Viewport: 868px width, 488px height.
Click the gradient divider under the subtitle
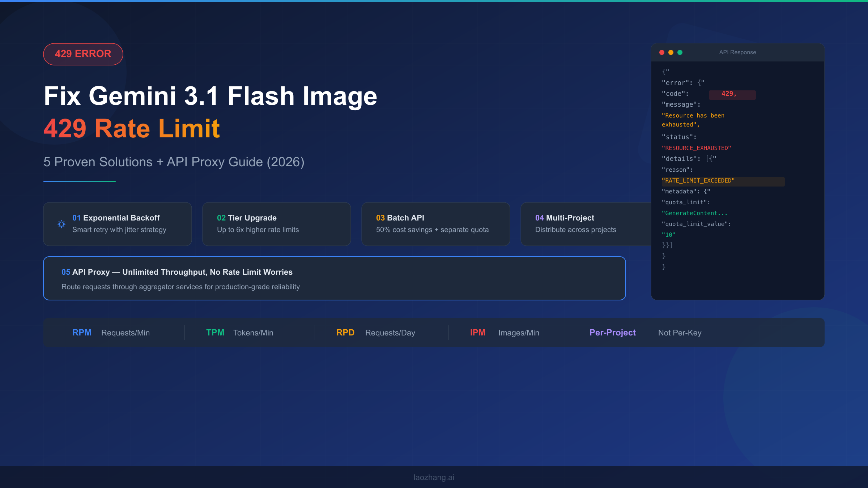[79, 181]
